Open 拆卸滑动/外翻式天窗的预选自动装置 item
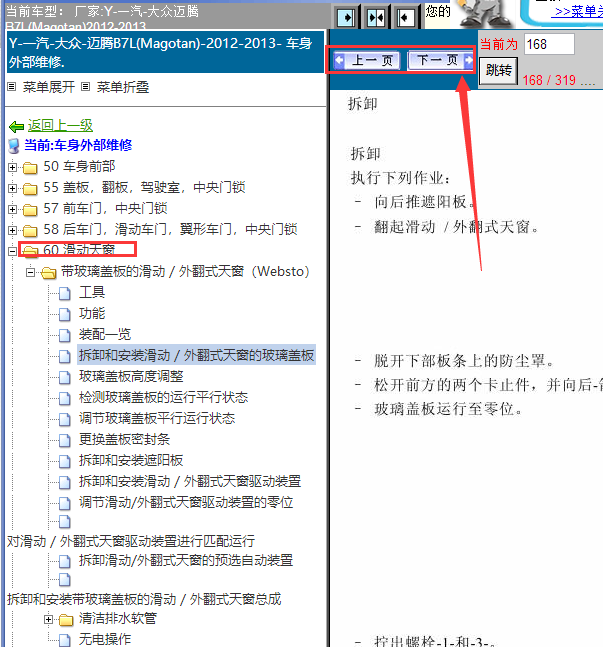Image resolution: width=603 pixels, height=647 pixels. (186, 561)
